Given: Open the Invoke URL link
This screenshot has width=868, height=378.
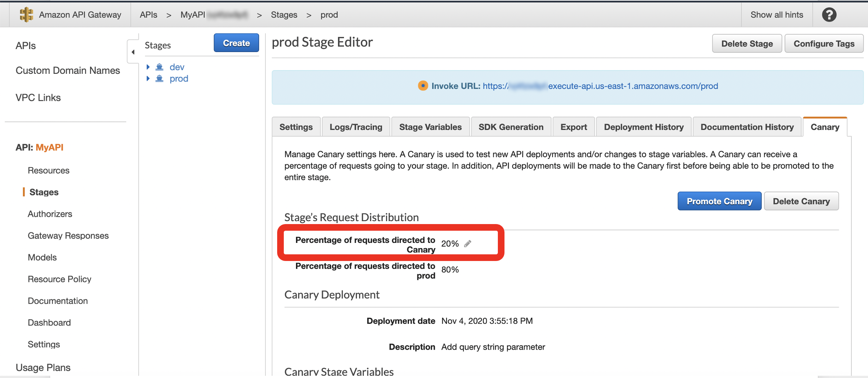Looking at the screenshot, I should click(x=600, y=86).
